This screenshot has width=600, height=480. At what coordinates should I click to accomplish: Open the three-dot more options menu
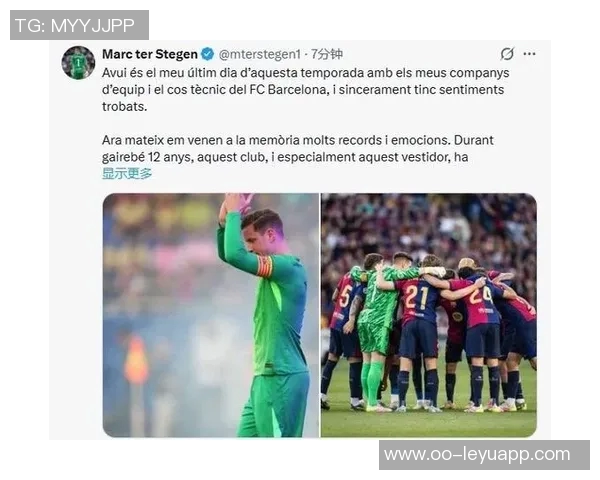point(529,54)
